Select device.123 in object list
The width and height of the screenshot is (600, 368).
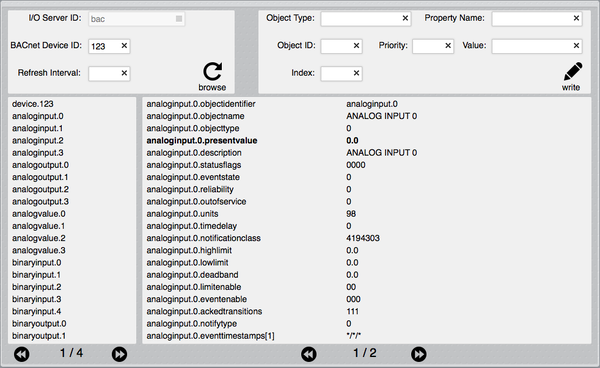point(33,104)
